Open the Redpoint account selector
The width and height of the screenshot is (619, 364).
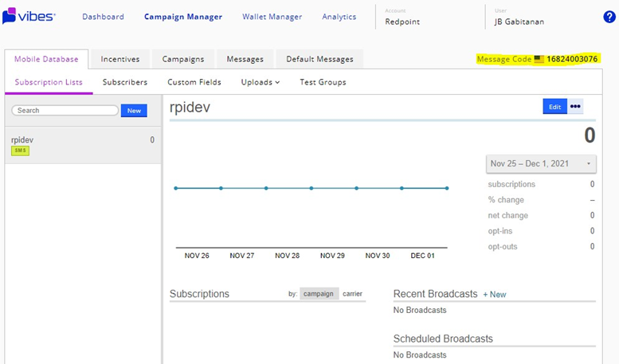pos(404,22)
